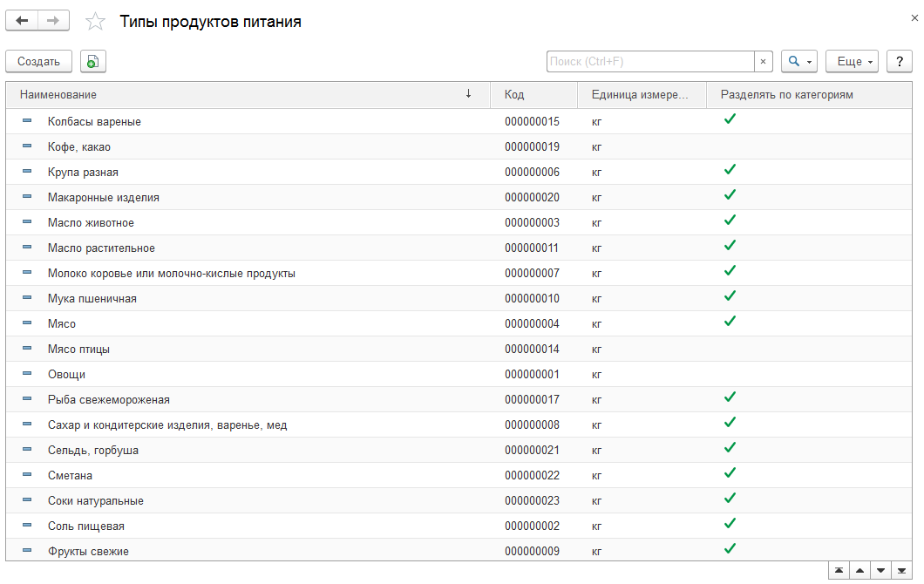The height and width of the screenshot is (584, 924).
Task: Clear the search field with X
Action: tap(763, 61)
